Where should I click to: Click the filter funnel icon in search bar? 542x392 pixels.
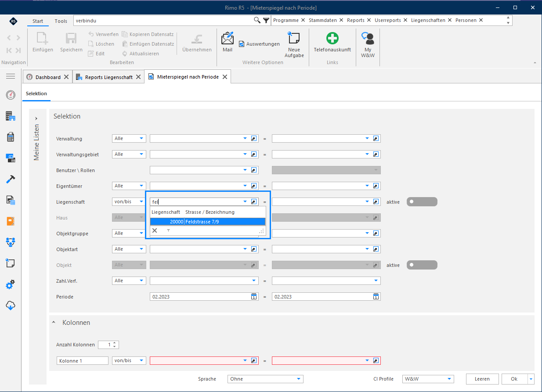266,20
